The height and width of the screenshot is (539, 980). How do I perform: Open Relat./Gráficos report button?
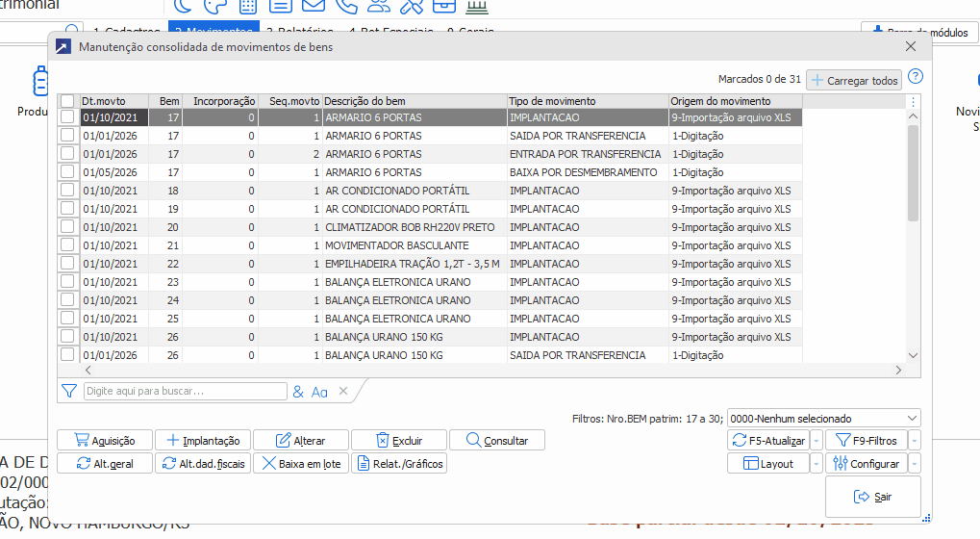pos(399,463)
